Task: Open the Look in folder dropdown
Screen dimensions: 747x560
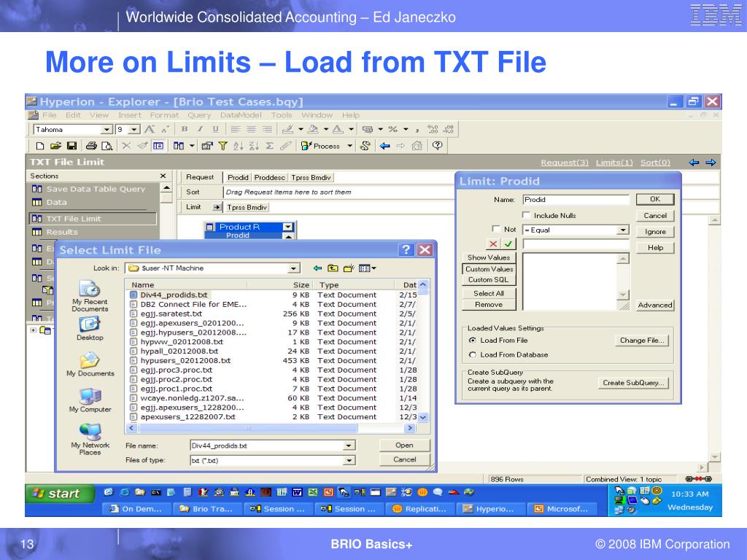Action: point(295,268)
